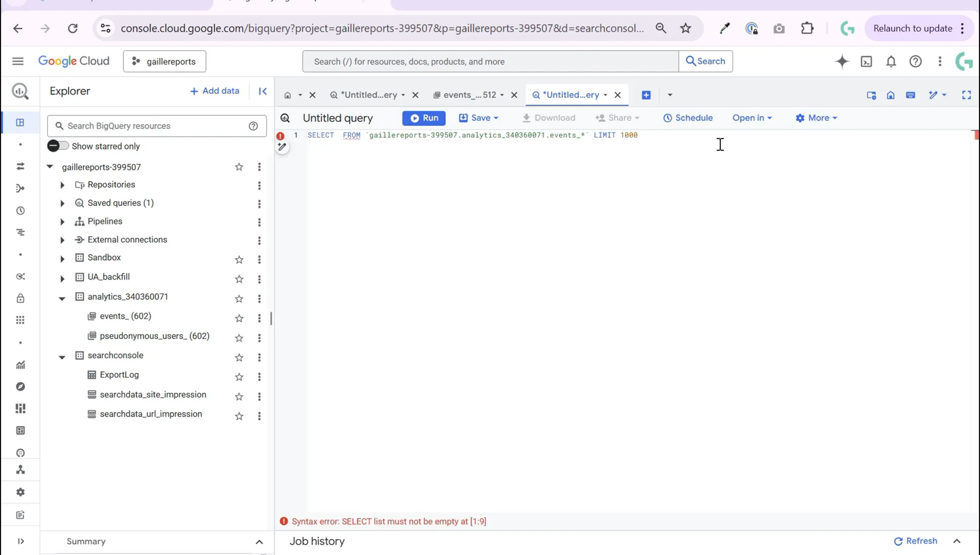Open more actions for Pipelines

click(259, 223)
